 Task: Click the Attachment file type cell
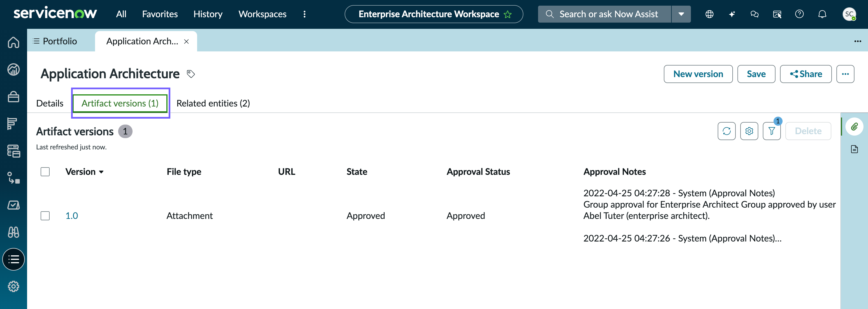[x=190, y=216]
